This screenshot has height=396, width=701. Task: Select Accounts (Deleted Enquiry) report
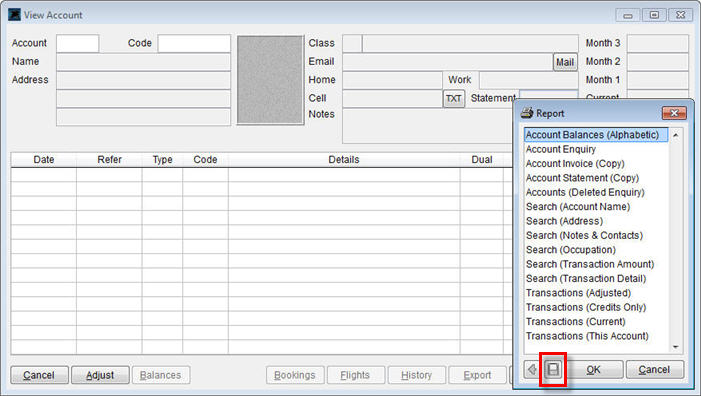[x=596, y=192]
